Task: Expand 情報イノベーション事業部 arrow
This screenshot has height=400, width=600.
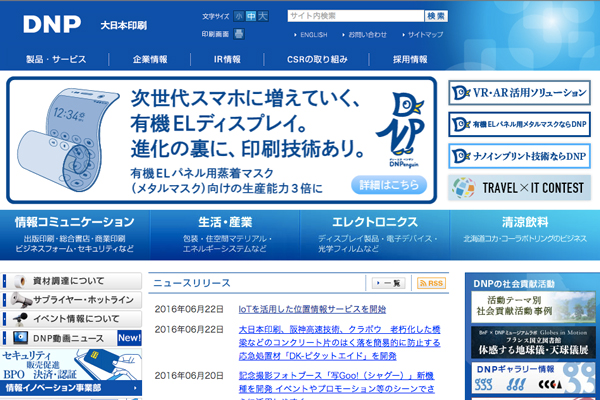Action: 135,388
